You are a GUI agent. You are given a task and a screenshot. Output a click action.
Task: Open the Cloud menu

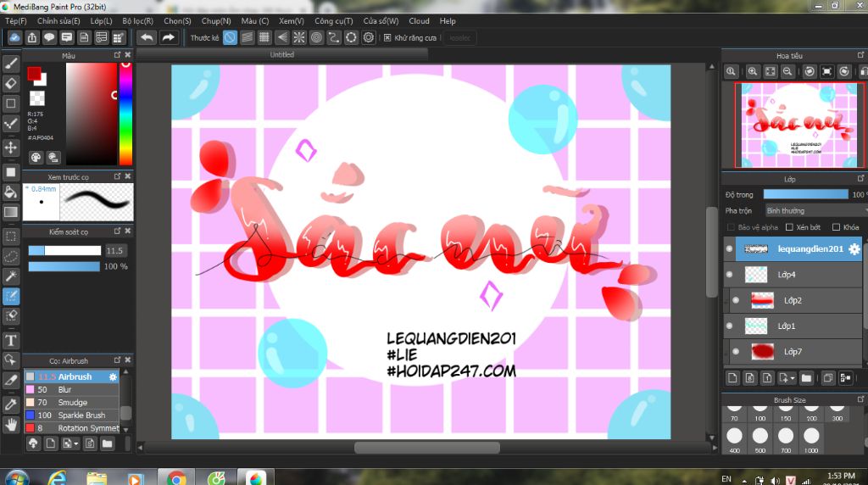pyautogui.click(x=419, y=21)
